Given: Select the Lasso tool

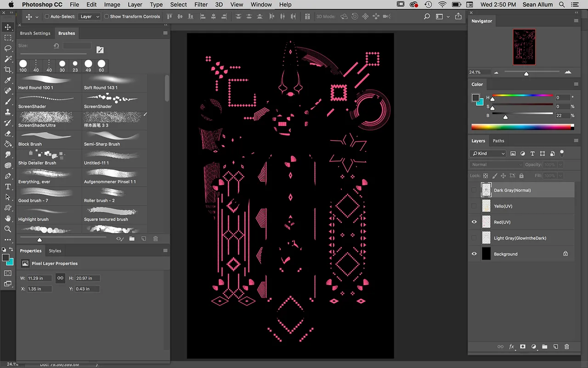Looking at the screenshot, I should coord(8,48).
